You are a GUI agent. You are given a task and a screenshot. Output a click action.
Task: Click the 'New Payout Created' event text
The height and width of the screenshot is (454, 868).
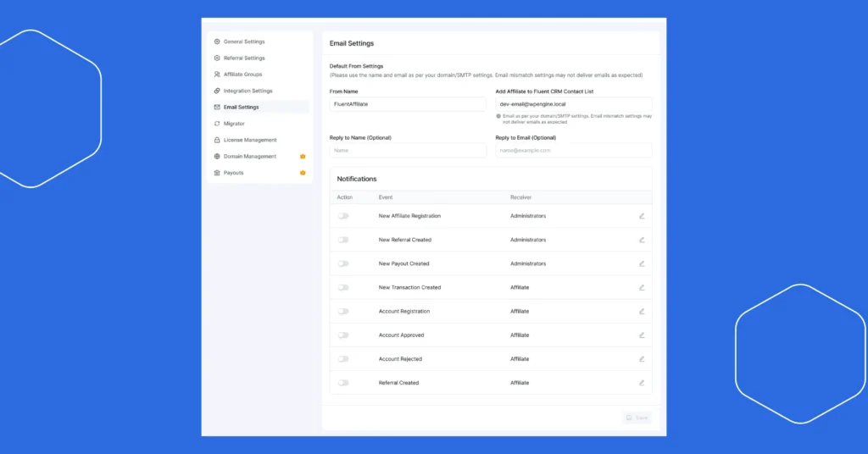tap(404, 263)
